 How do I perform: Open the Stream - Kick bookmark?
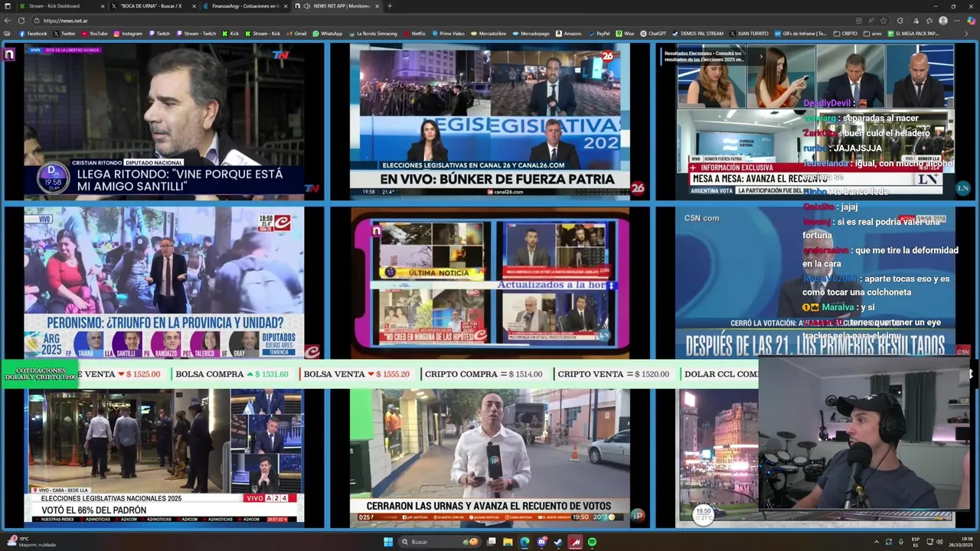click(x=262, y=34)
